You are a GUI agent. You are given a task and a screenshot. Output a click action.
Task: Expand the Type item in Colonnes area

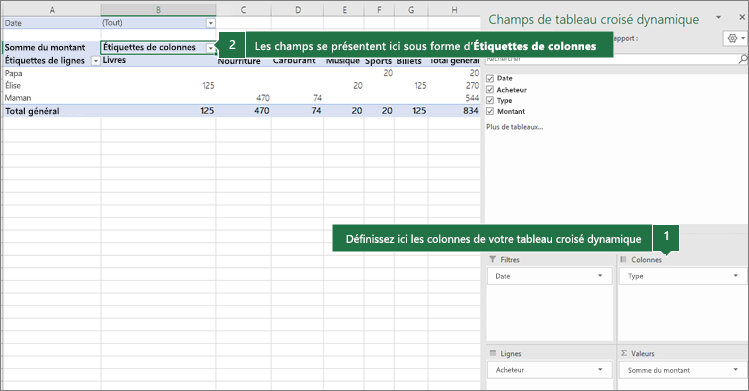click(736, 276)
